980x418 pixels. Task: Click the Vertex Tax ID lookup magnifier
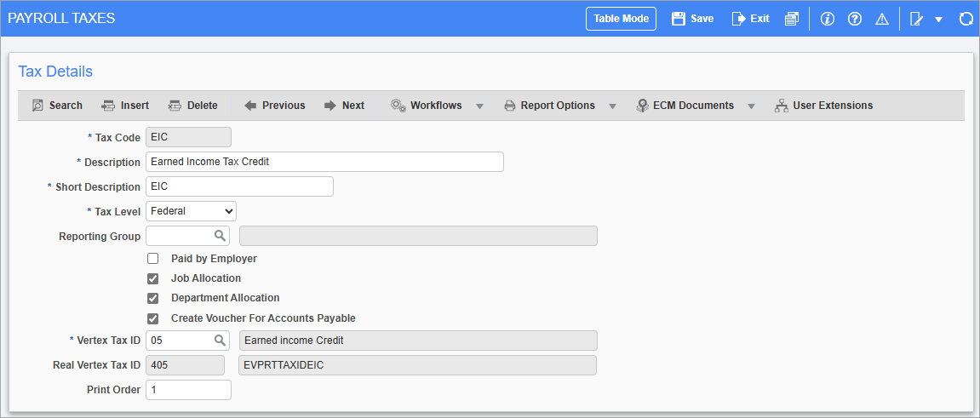tap(220, 341)
